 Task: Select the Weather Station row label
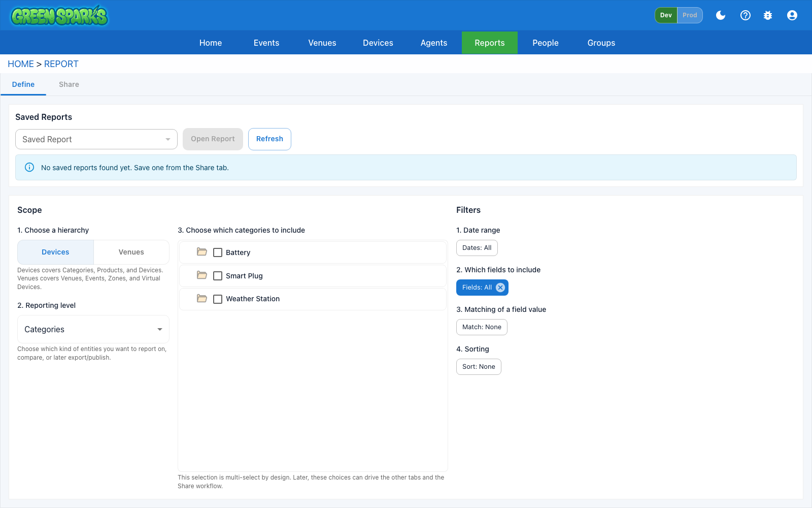point(253,299)
